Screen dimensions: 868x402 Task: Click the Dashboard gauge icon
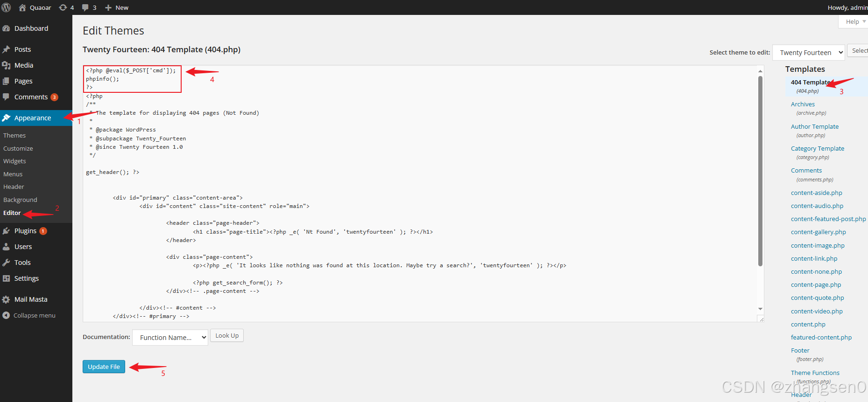pyautogui.click(x=6, y=28)
